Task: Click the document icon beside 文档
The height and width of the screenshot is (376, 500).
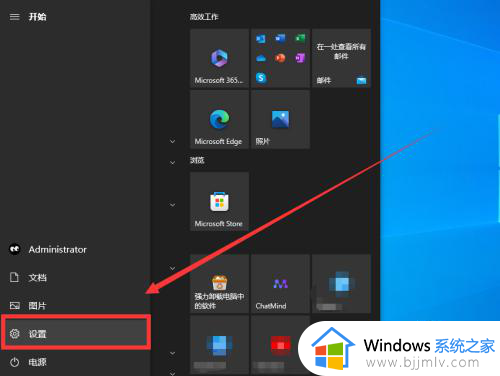Action: click(14, 277)
